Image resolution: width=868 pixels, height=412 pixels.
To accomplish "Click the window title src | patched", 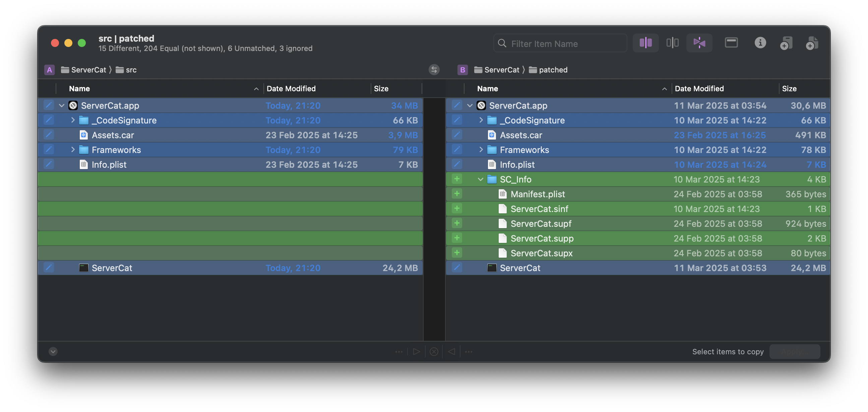I will [126, 38].
